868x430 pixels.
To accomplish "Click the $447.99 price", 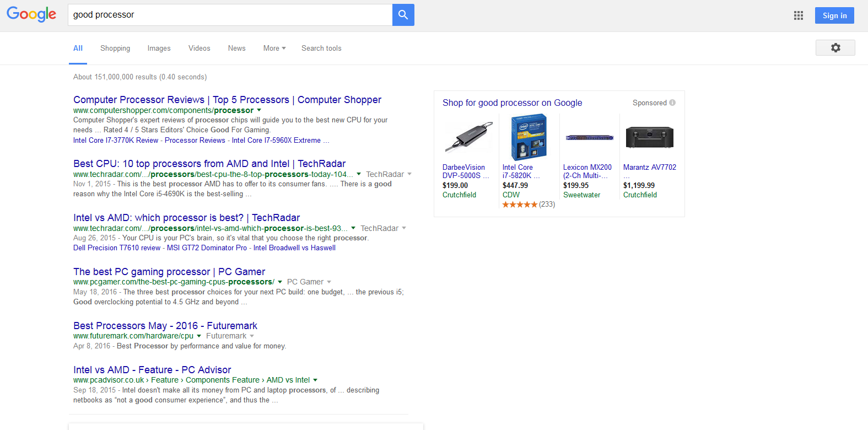I will (x=515, y=186).
